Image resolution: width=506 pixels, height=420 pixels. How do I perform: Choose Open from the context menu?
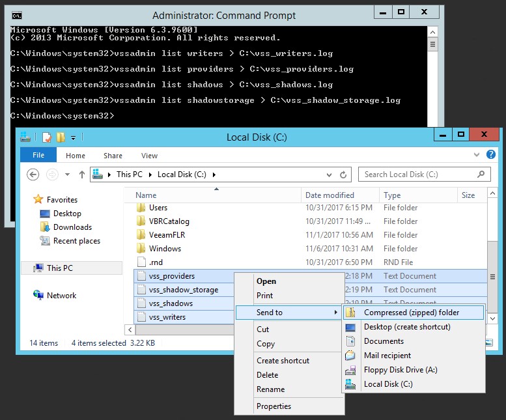click(289, 281)
